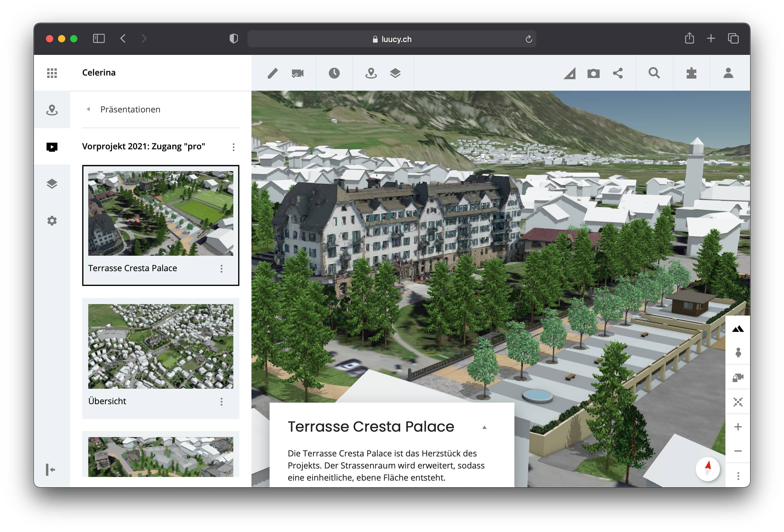
Task: Open options menu for Vorprojekt 2021 presentation
Action: (233, 147)
